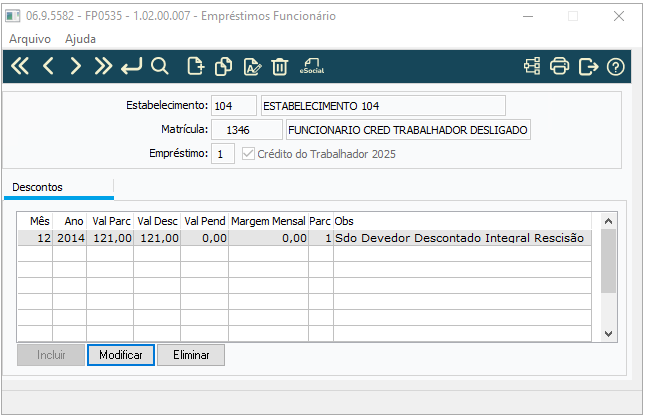Click the ESTABELECIMENTO 104 name field

tap(383, 106)
